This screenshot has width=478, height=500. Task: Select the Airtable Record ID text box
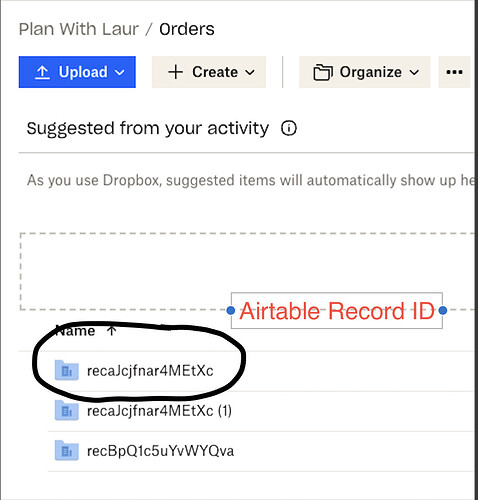pos(337,311)
